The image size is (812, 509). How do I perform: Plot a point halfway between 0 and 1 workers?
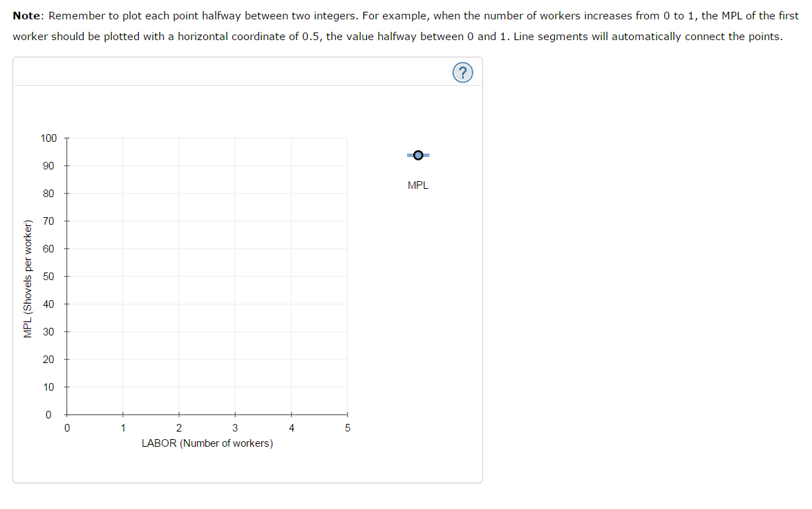coord(95,277)
